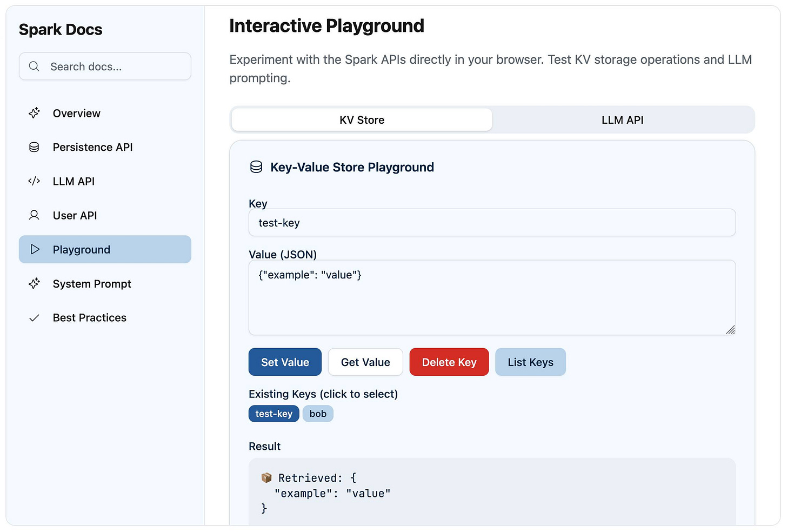Select the KV Store tab

[361, 119]
